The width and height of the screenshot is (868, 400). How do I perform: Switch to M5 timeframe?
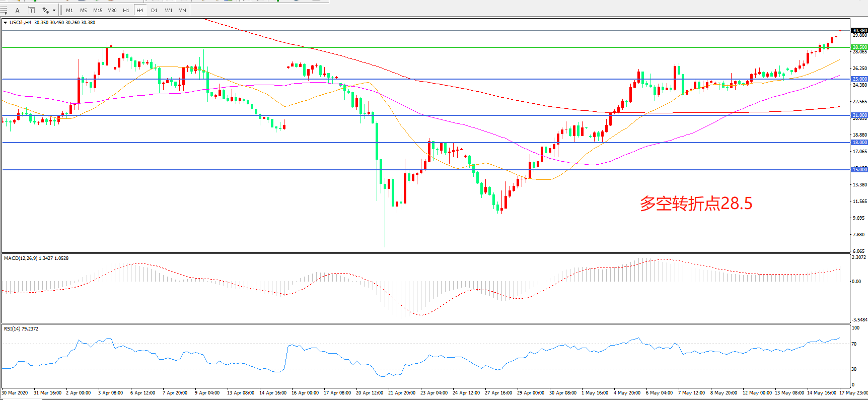(83, 10)
